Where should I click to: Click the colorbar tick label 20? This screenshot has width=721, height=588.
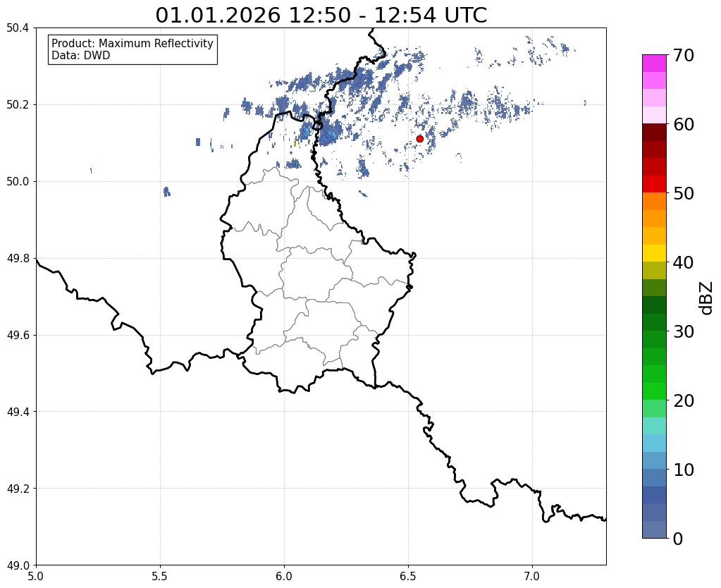[x=684, y=400]
